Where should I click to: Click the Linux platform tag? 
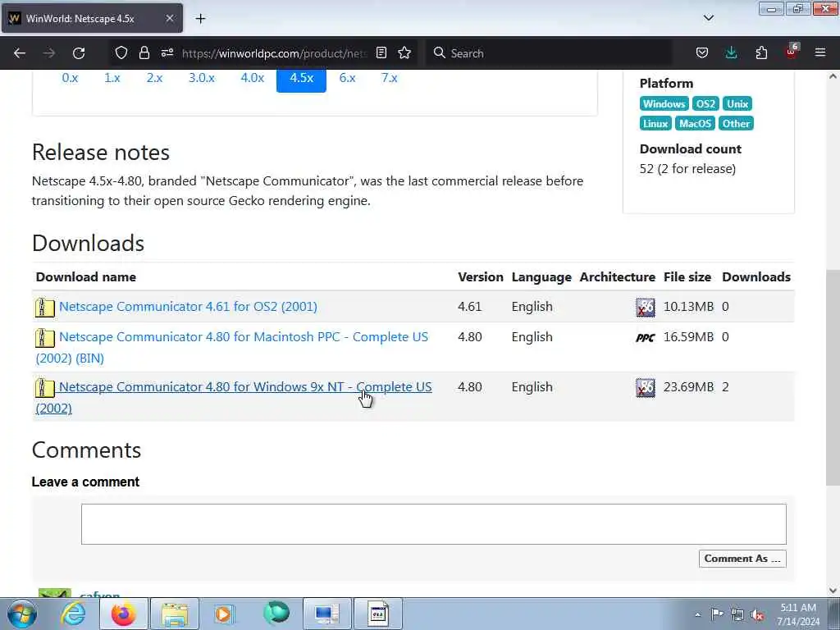tap(655, 124)
